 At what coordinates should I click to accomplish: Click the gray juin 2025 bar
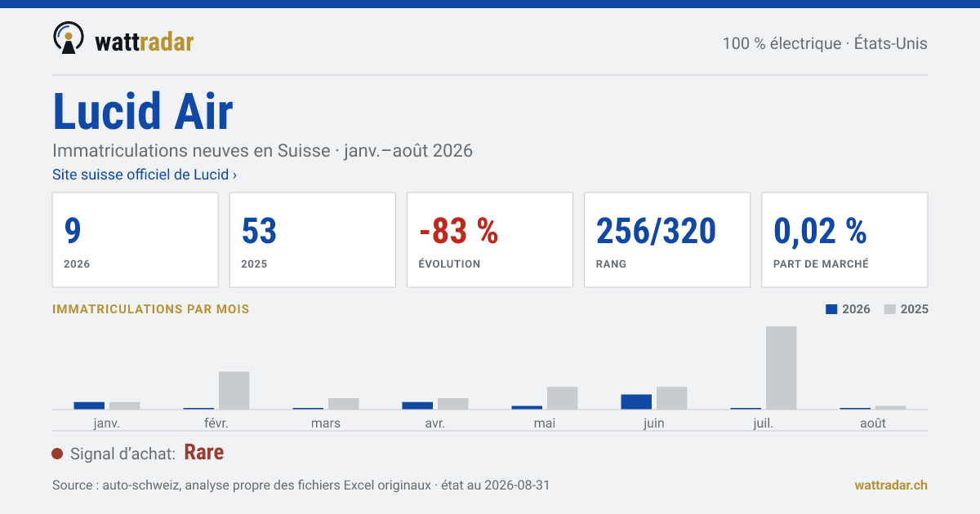pos(672,398)
